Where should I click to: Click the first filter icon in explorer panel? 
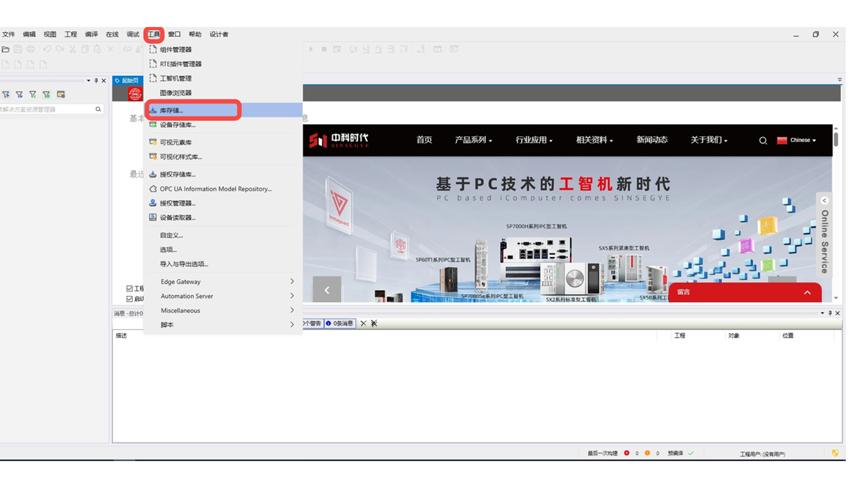(6, 94)
